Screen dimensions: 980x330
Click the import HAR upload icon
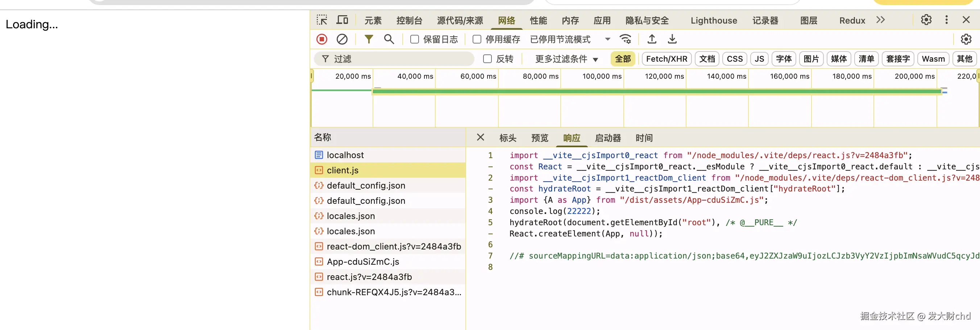click(x=652, y=39)
